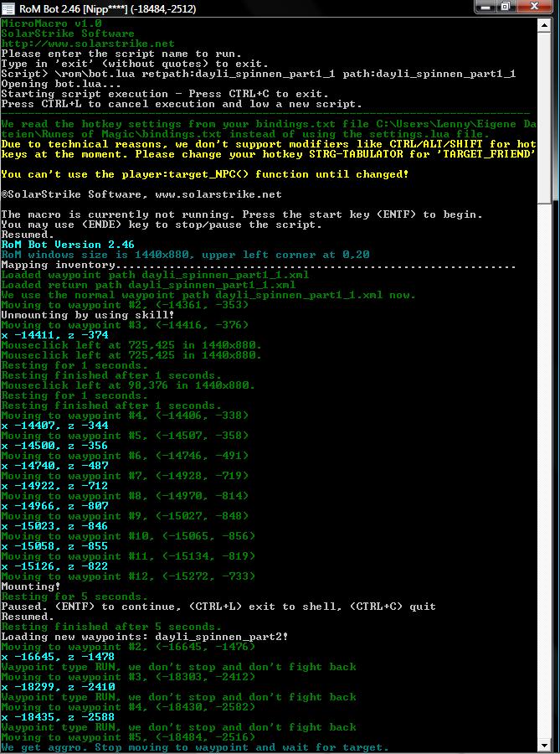Screen dimensions: 560x754
Task: Click the yellow 'target_NPC()' warning line
Action: [204, 174]
